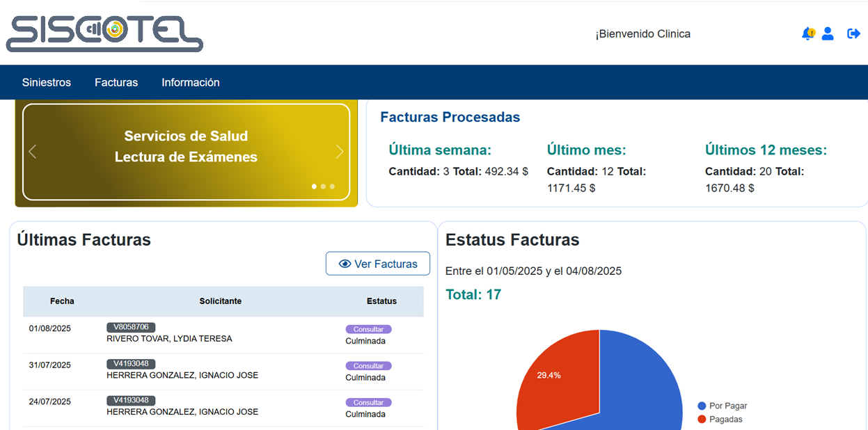
Task: Click the Siscotel logo
Action: (104, 33)
